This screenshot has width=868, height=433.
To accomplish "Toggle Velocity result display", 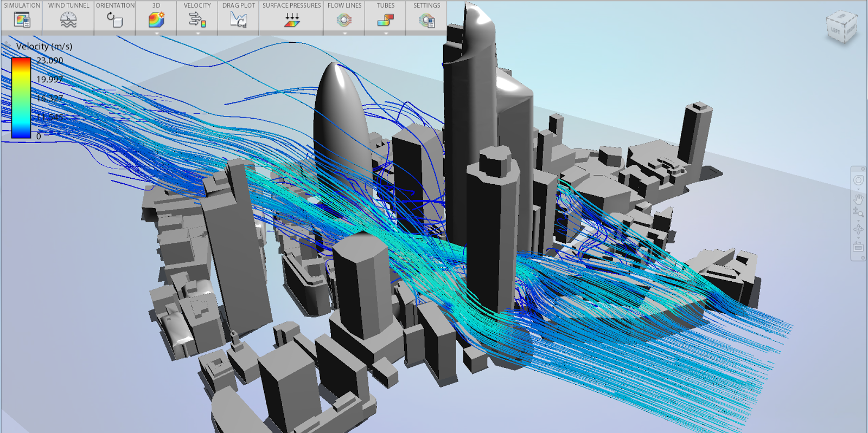I will pos(197,21).
